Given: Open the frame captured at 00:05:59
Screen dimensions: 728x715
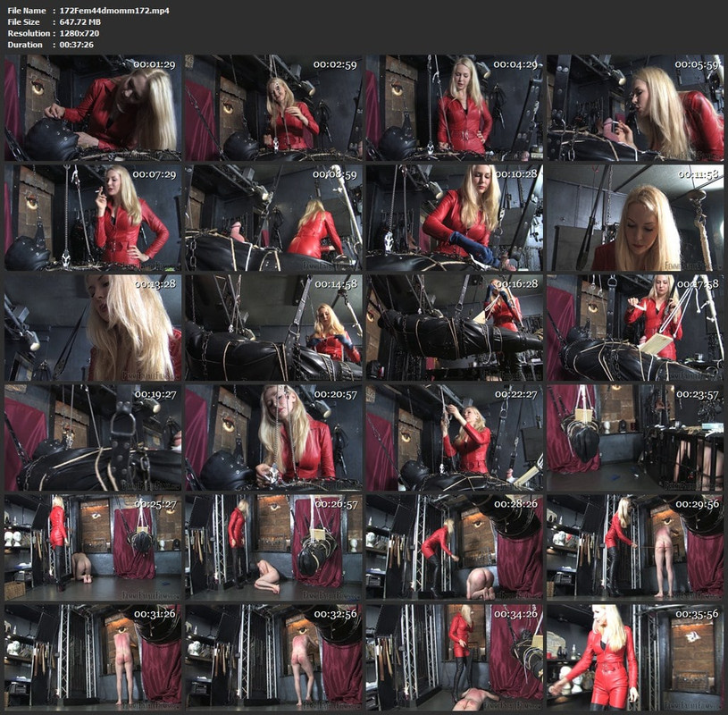Looking at the screenshot, I should pyautogui.click(x=635, y=108).
